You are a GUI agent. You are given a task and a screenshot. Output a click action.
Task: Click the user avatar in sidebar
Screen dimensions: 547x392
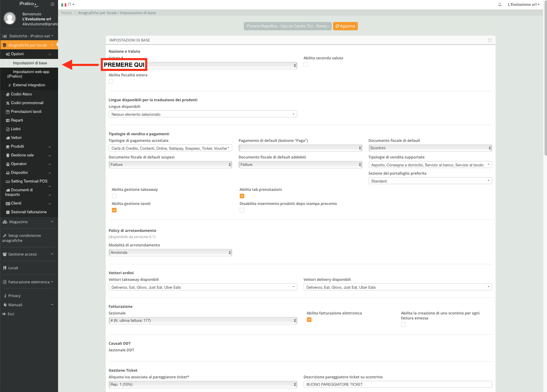tap(10, 18)
